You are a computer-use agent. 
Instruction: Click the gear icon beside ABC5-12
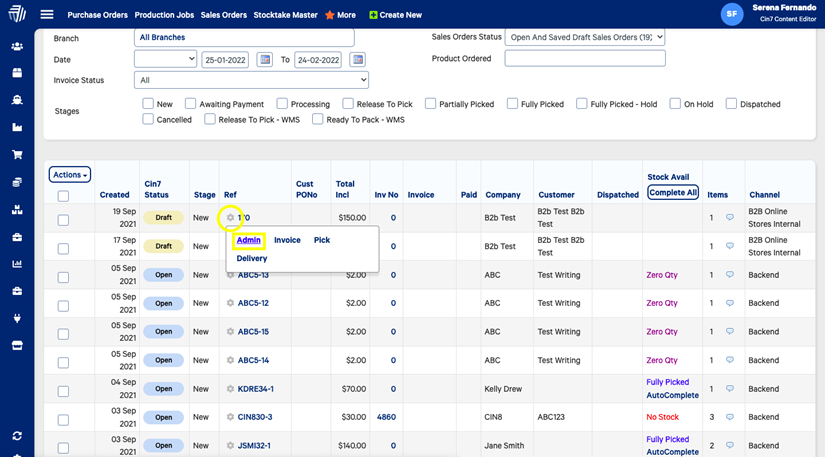pyautogui.click(x=230, y=303)
